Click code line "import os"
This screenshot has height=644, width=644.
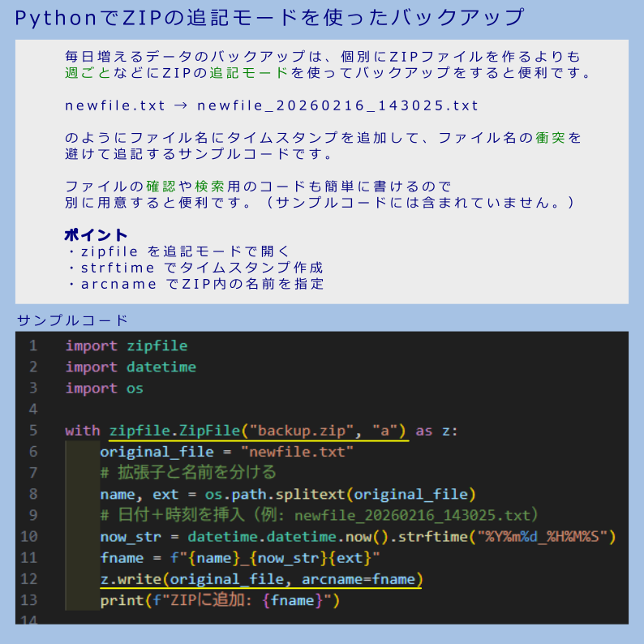click(105, 389)
